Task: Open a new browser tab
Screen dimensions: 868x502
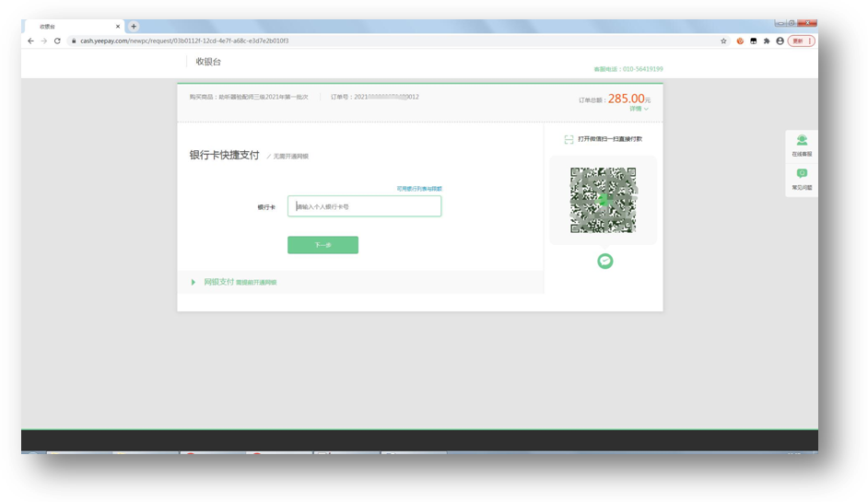Action: pos(134,27)
